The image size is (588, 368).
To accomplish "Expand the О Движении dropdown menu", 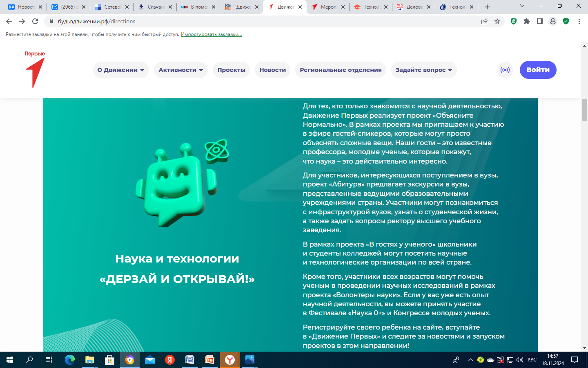I will (x=121, y=70).
